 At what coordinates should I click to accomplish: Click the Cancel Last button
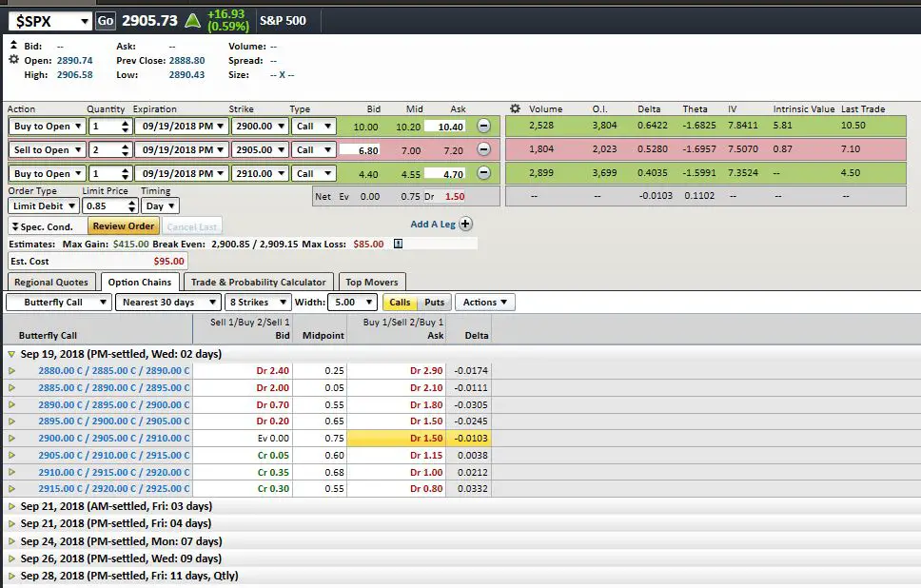click(x=191, y=226)
